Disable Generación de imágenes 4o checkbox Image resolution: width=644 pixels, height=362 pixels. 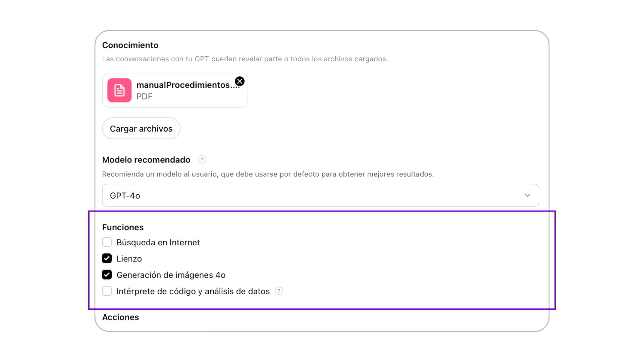[107, 275]
